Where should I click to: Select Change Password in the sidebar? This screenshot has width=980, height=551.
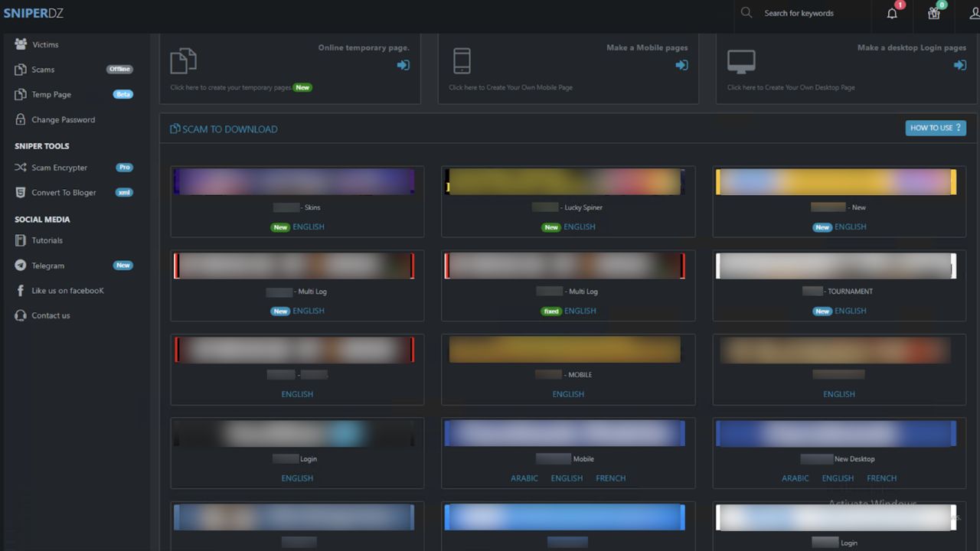tap(64, 119)
